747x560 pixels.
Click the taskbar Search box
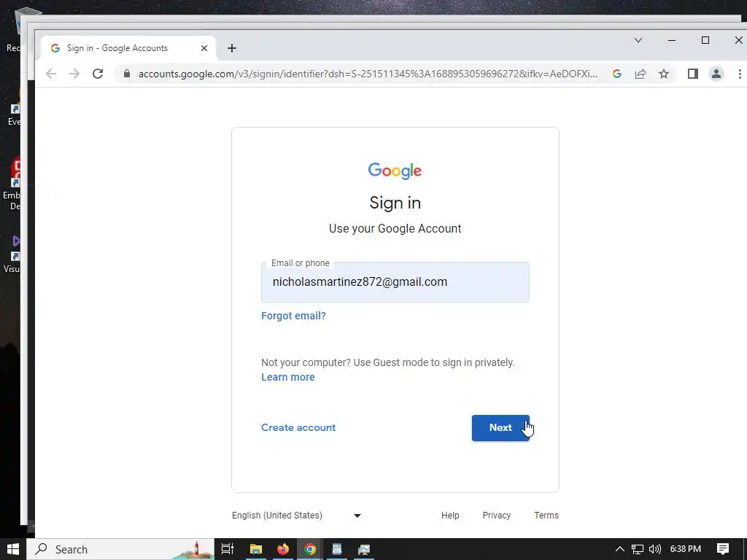point(120,549)
